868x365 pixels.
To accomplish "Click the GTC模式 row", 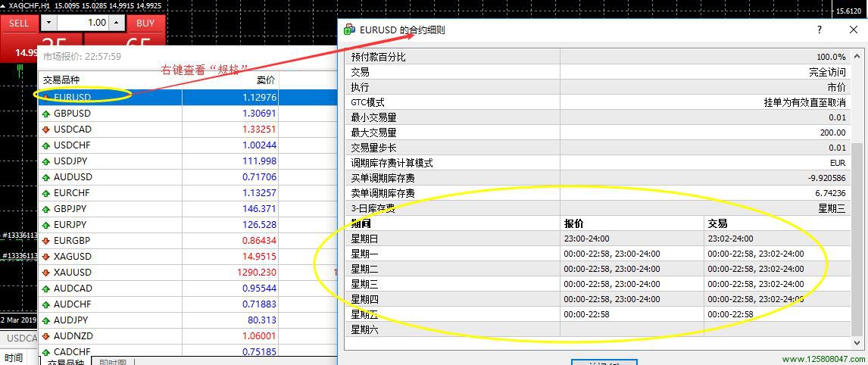I will (x=598, y=102).
